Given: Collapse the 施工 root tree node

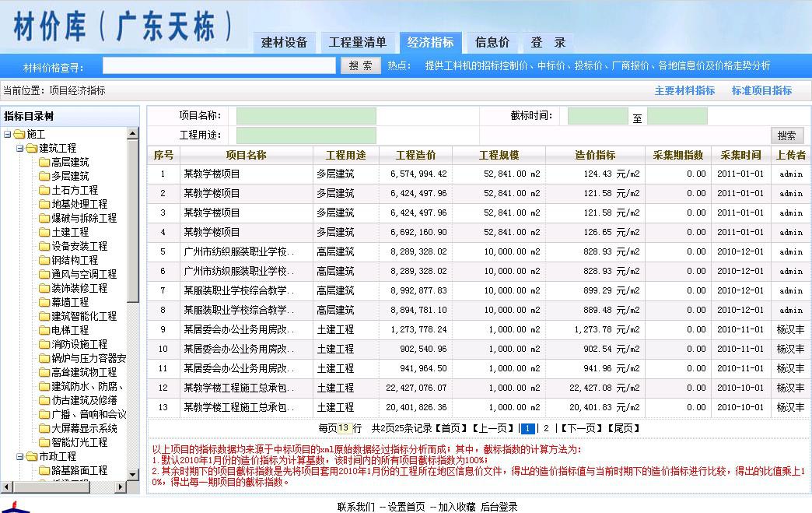Looking at the screenshot, I should 7,134.
